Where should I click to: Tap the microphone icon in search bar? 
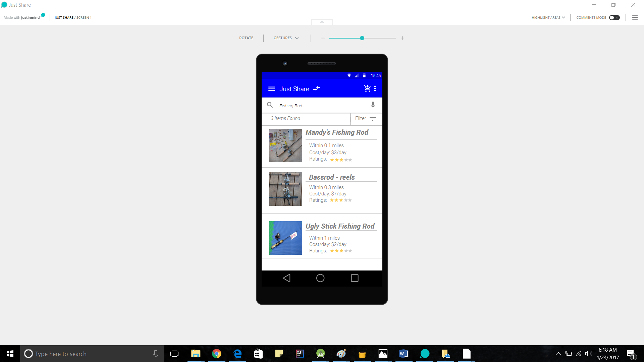(x=373, y=105)
